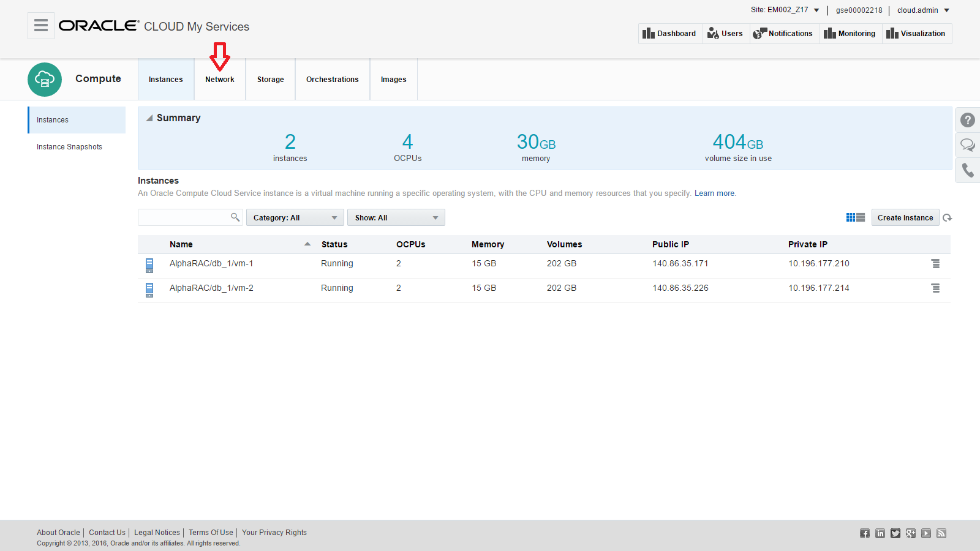Open the hamburger navigation menu

(41, 26)
